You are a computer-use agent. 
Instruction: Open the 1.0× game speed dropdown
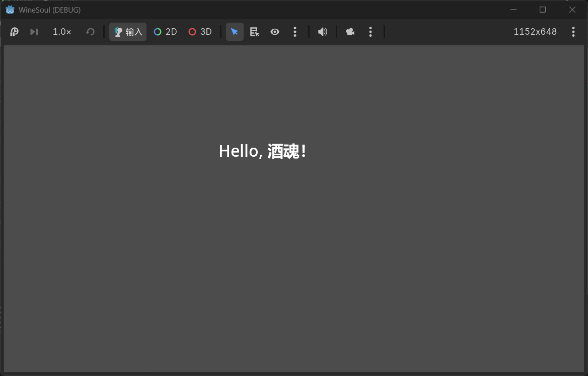point(62,32)
